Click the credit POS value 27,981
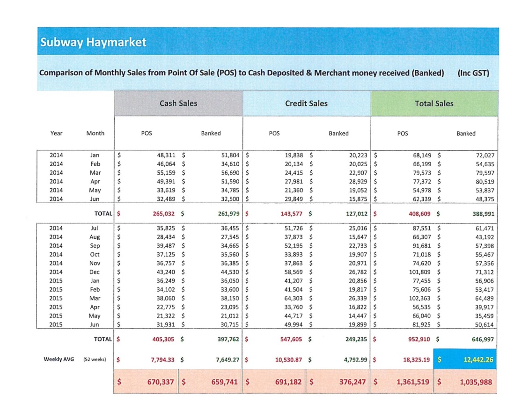Viewport: 521px width, 420px height. coord(294,181)
